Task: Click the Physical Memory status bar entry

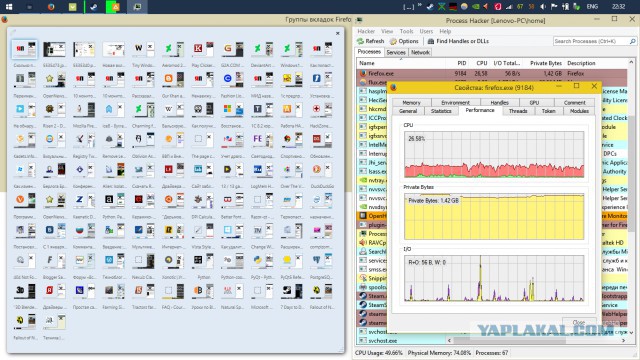Action: tap(439, 353)
